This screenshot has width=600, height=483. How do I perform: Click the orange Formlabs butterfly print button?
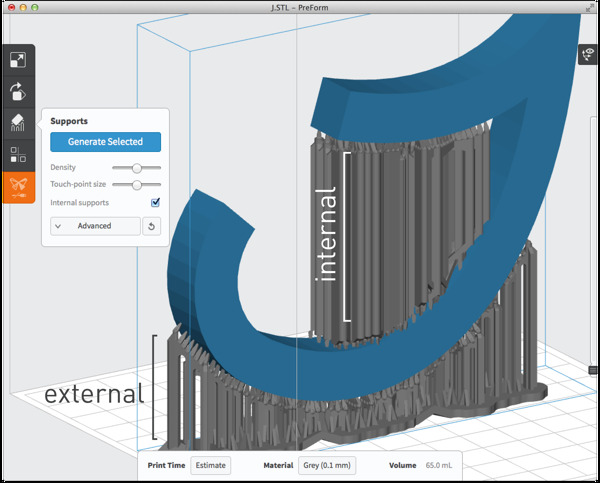(17, 187)
